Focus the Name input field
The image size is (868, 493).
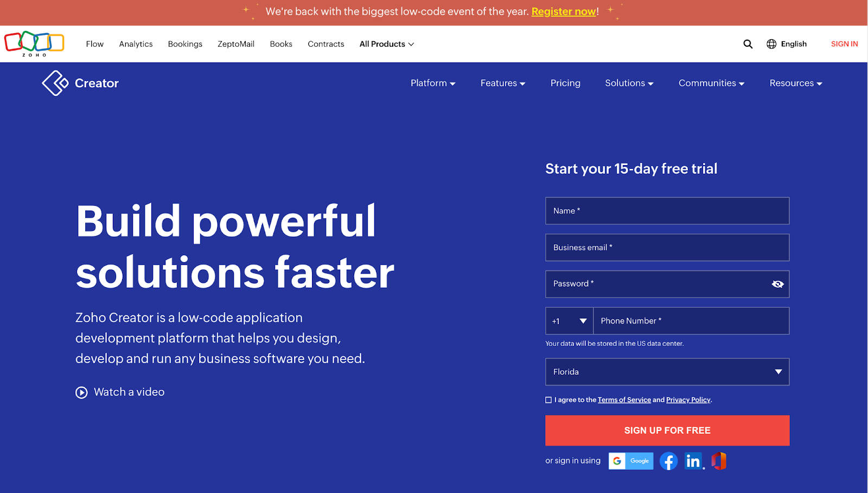pyautogui.click(x=667, y=211)
